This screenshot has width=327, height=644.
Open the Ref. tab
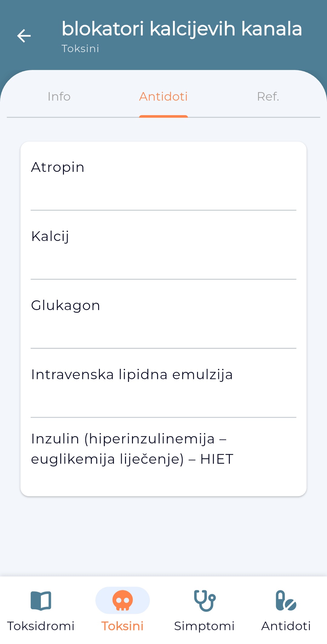tap(268, 96)
